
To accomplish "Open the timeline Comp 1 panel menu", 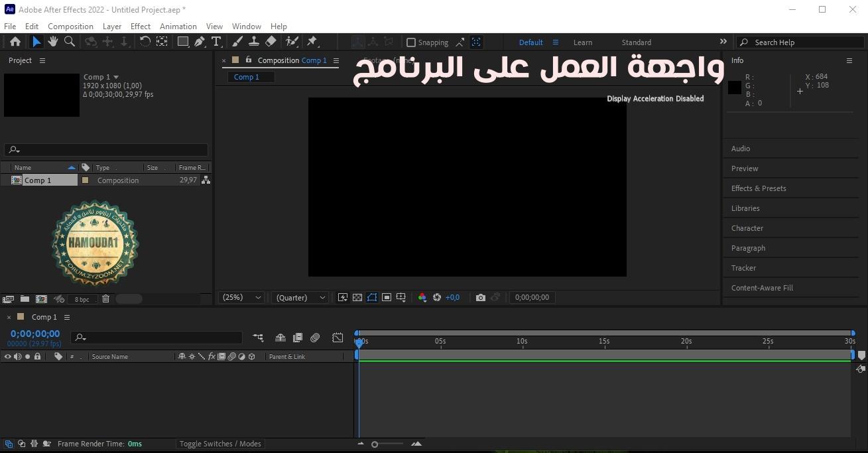I will tap(67, 317).
